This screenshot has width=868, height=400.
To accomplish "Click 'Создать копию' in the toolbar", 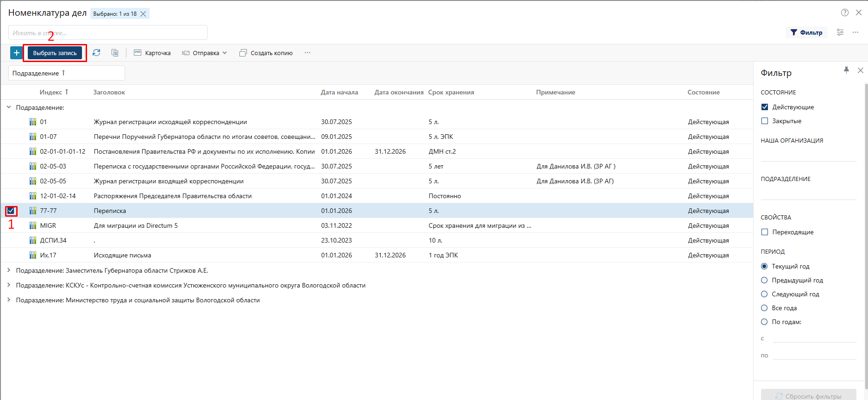I will point(266,53).
